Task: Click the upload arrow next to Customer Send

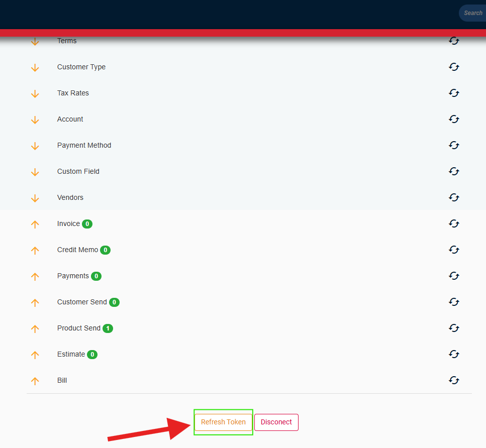Action: [x=35, y=302]
